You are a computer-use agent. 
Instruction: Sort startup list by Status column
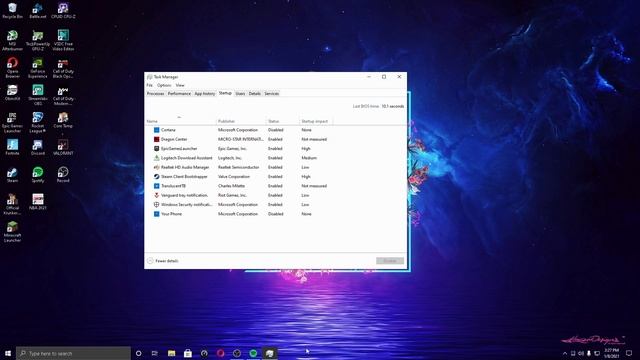(x=282, y=121)
